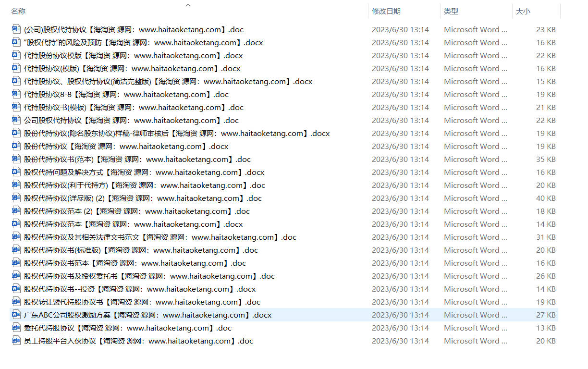This screenshot has width=588, height=369.
Task: Click the icon of 股权代持协议范本 .docx file
Action: tap(16, 224)
